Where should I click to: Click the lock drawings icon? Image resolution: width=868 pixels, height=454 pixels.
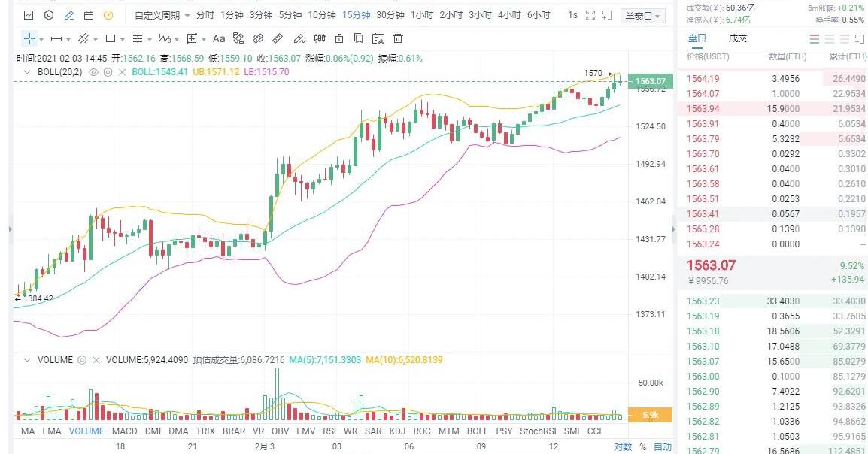[x=339, y=38]
